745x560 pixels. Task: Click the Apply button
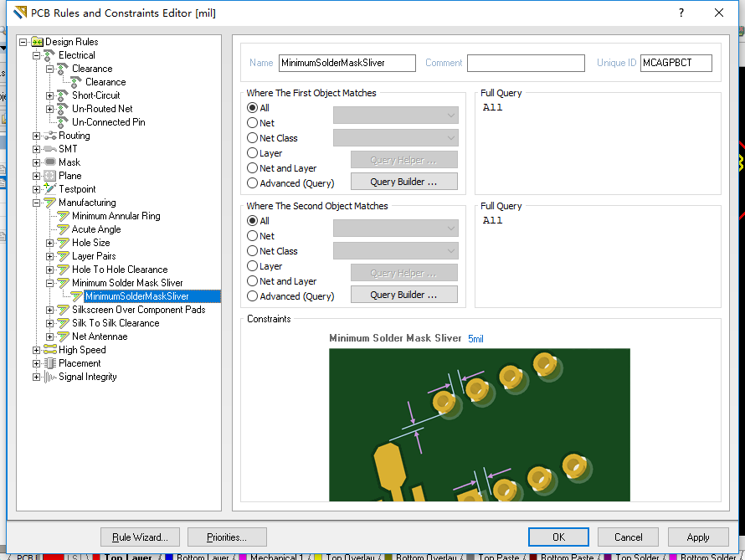coord(698,537)
